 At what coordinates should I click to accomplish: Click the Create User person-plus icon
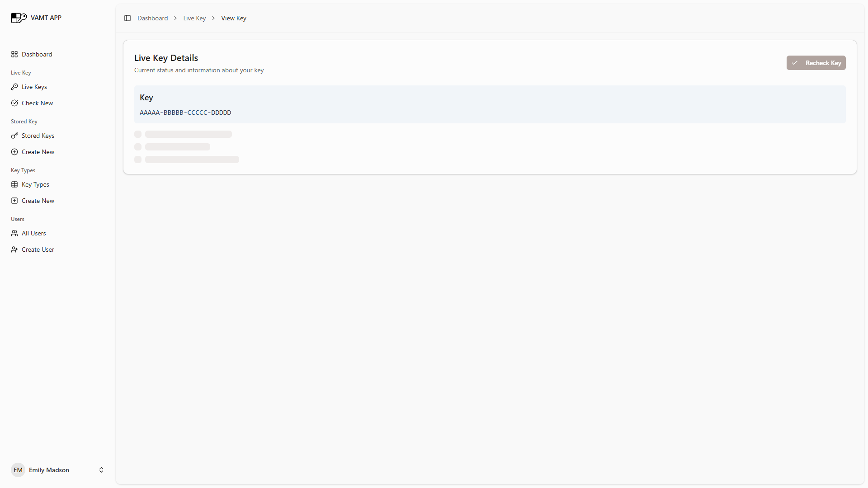(14, 249)
